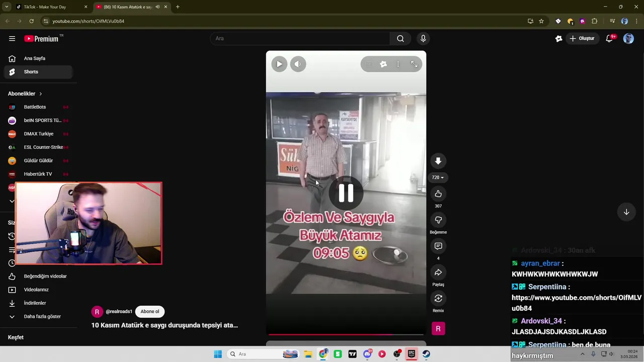The height and width of the screenshot is (362, 644).
Task: Subscribe with the Abone ol button
Action: (150, 312)
